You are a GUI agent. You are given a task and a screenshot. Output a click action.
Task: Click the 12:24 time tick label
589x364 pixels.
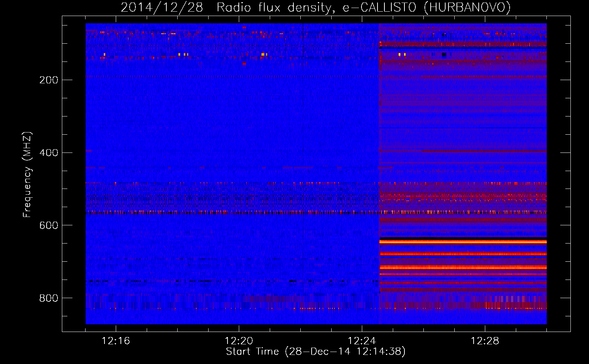362,341
